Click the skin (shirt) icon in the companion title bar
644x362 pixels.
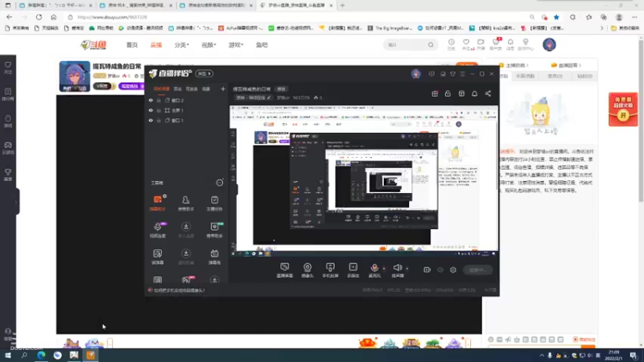[452, 74]
